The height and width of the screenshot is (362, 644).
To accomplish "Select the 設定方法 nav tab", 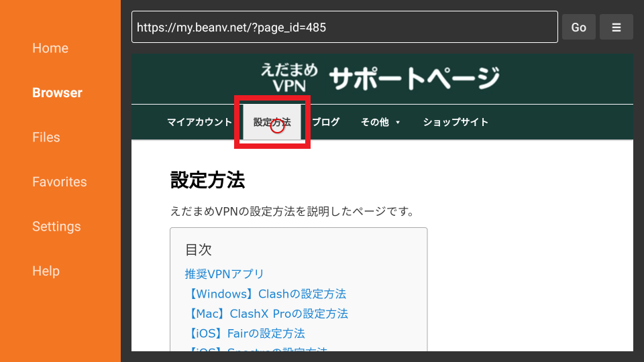I will coord(272,122).
